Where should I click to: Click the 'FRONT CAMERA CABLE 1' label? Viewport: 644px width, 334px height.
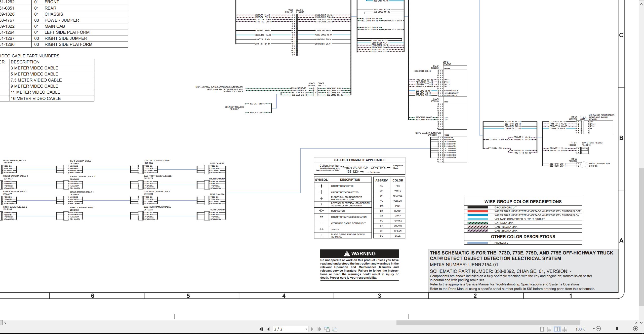click(x=83, y=176)
